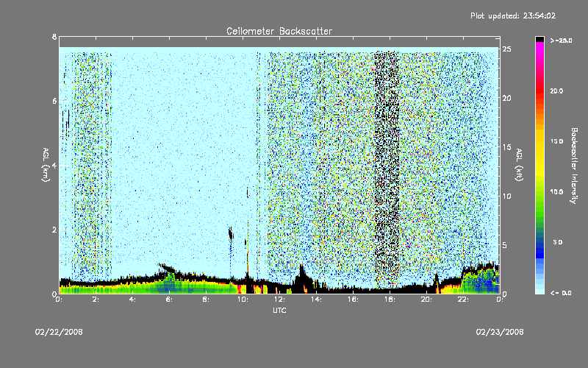Click the '2' km tick on left axis
The image size is (588, 368).
coord(54,230)
